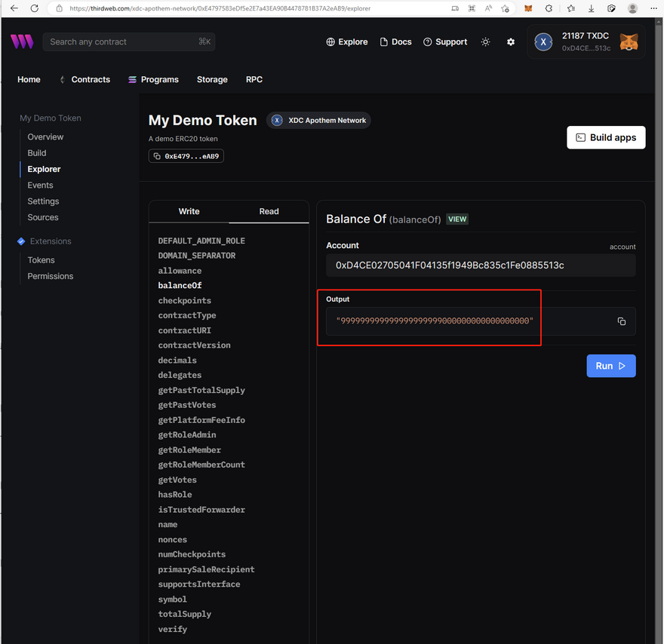Switch to the Write tab
Screen dimensions: 664x644
click(x=189, y=212)
